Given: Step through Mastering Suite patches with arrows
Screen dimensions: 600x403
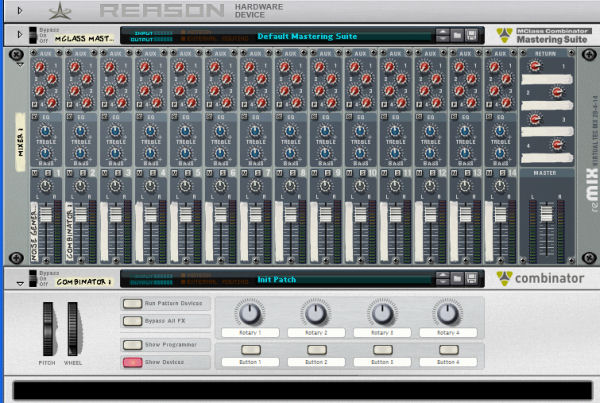Looking at the screenshot, I should [442, 36].
